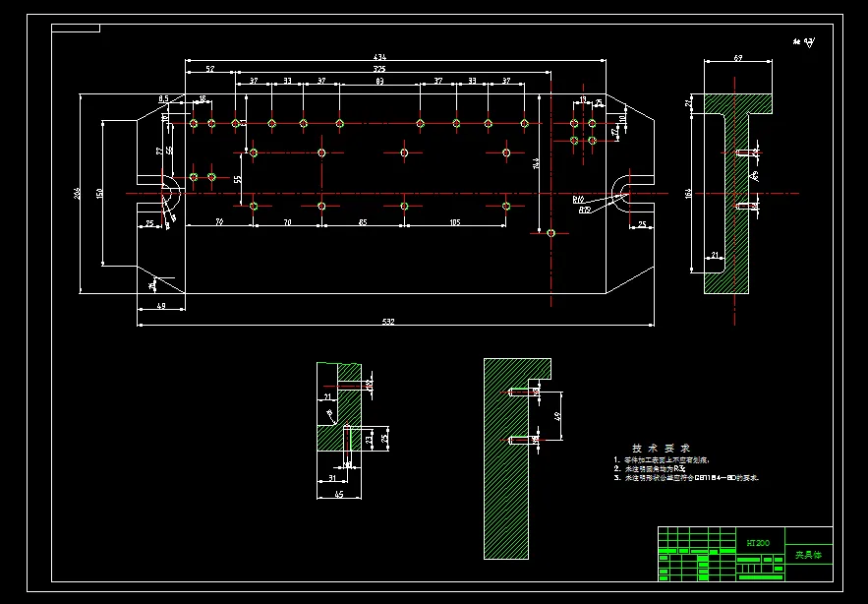The width and height of the screenshot is (868, 604).
Task: Select the 45 dimension in detail section
Action: pyautogui.click(x=339, y=494)
